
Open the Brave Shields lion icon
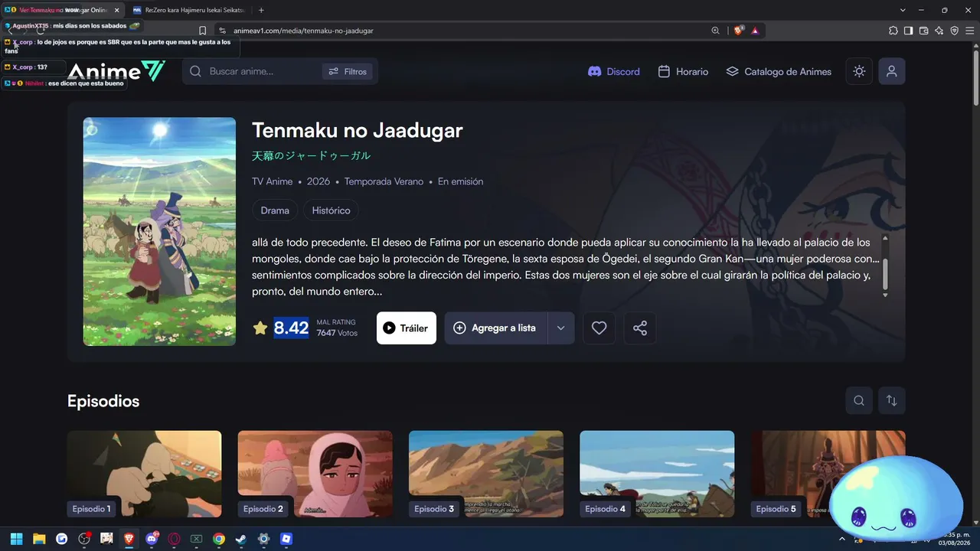pyautogui.click(x=739, y=31)
